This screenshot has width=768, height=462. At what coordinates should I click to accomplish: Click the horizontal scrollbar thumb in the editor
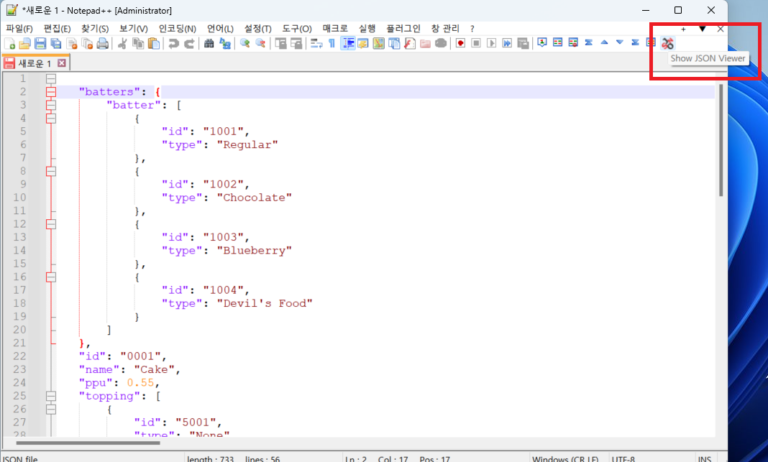click(88, 443)
